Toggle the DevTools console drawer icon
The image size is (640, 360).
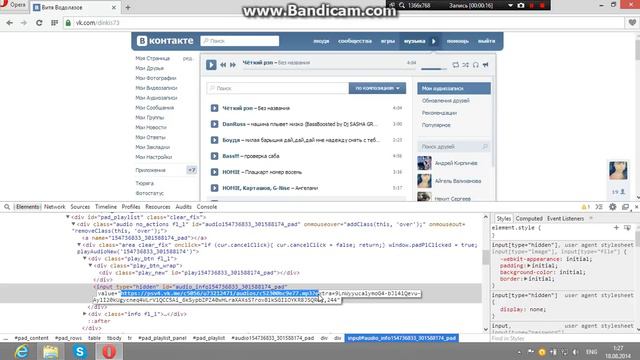(599, 207)
